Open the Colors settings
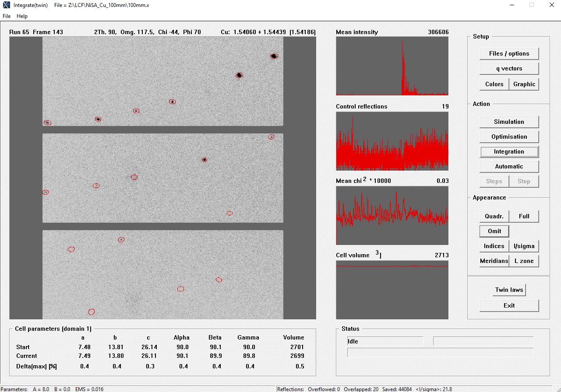 pos(494,84)
